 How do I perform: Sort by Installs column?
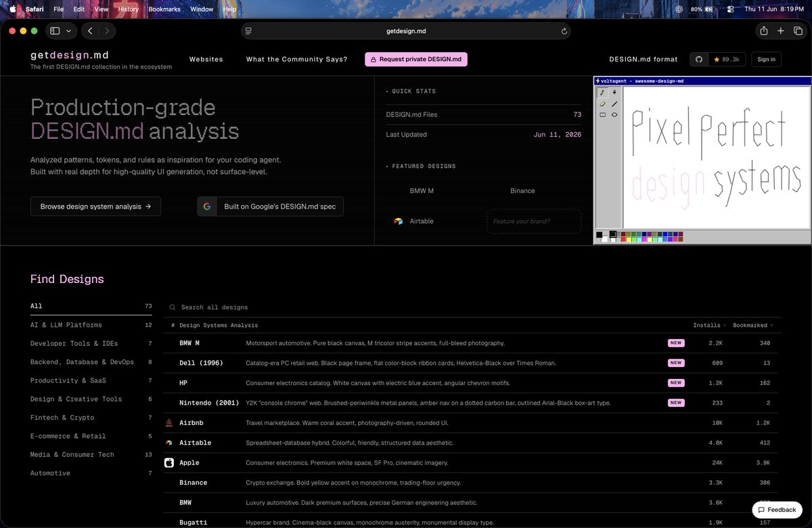(709, 326)
